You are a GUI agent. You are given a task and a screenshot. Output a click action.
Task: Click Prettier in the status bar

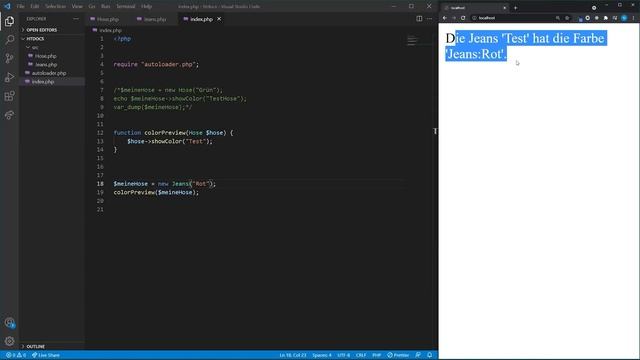398,355
